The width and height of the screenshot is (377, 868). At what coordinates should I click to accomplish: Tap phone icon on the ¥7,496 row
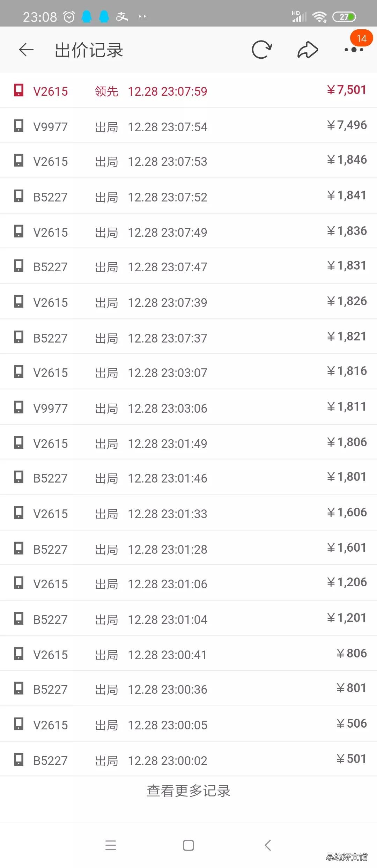coord(19,125)
